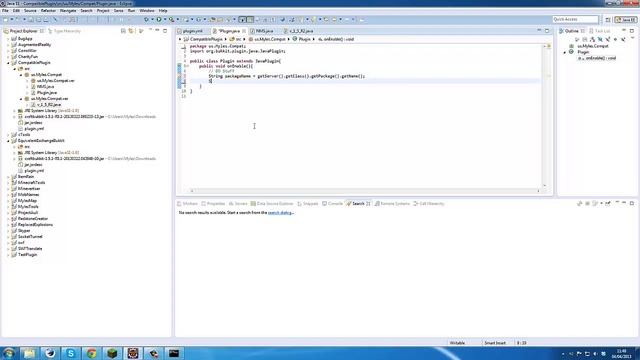The height and width of the screenshot is (360, 640).
Task: Click the Save toolbar icon
Action: 31,20
